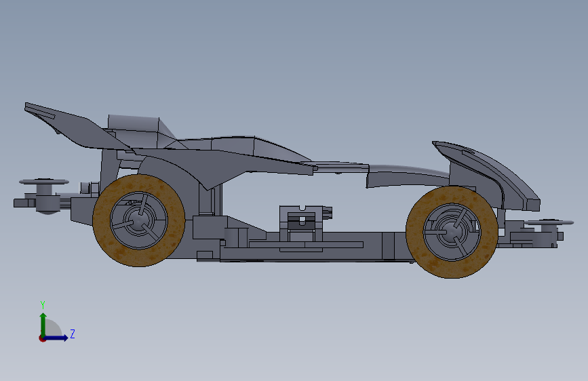
Task: Click the green Y axis arrow of the triad
Action: (x=43, y=324)
